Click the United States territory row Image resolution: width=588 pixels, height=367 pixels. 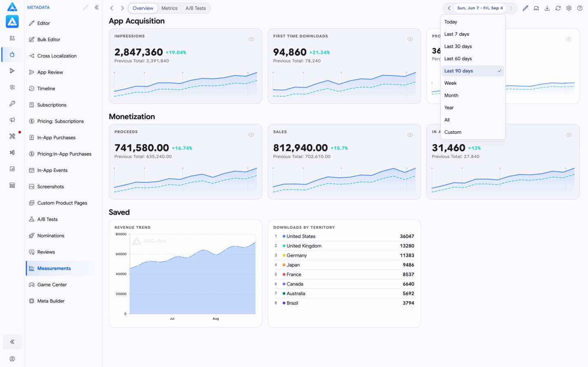(344, 236)
